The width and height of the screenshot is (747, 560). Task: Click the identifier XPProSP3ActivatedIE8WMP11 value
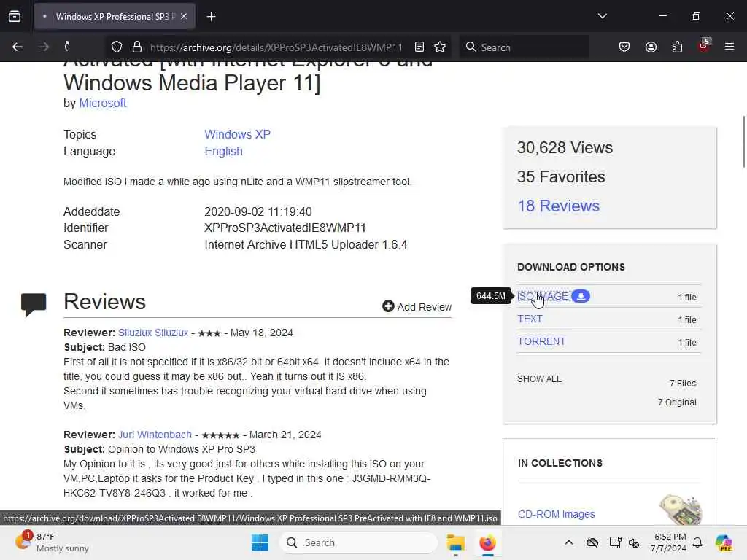(285, 228)
